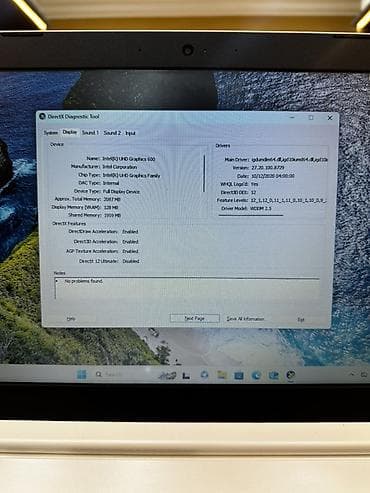Switch to the System tab
The image size is (370, 493).
pyautogui.click(x=51, y=133)
